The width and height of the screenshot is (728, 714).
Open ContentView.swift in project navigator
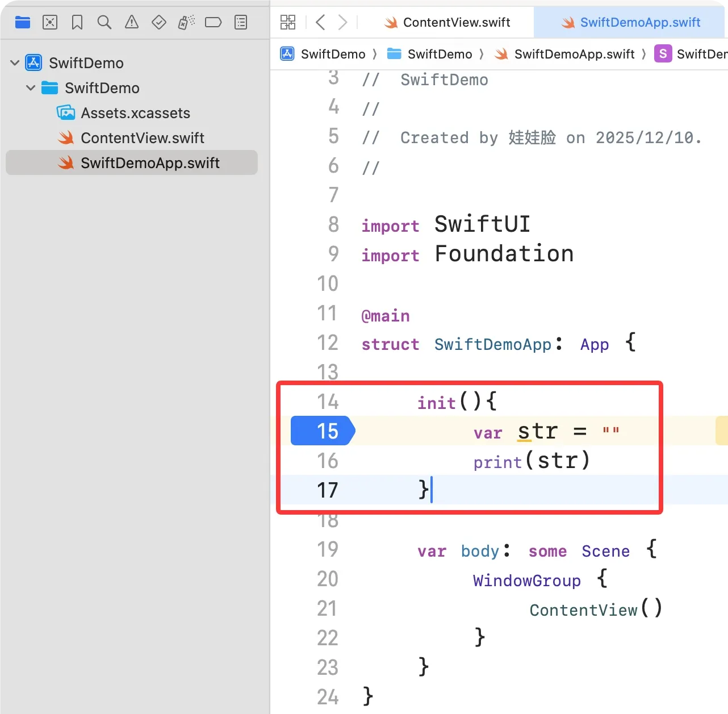click(x=131, y=137)
